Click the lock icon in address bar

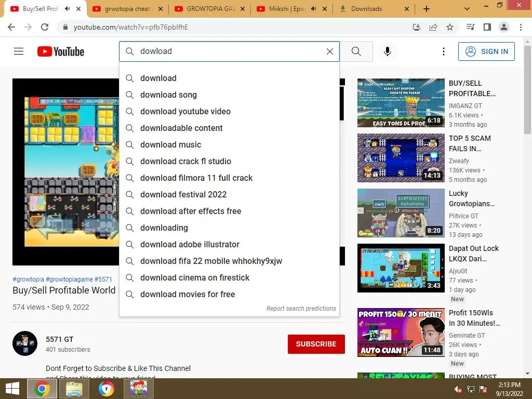pos(65,27)
